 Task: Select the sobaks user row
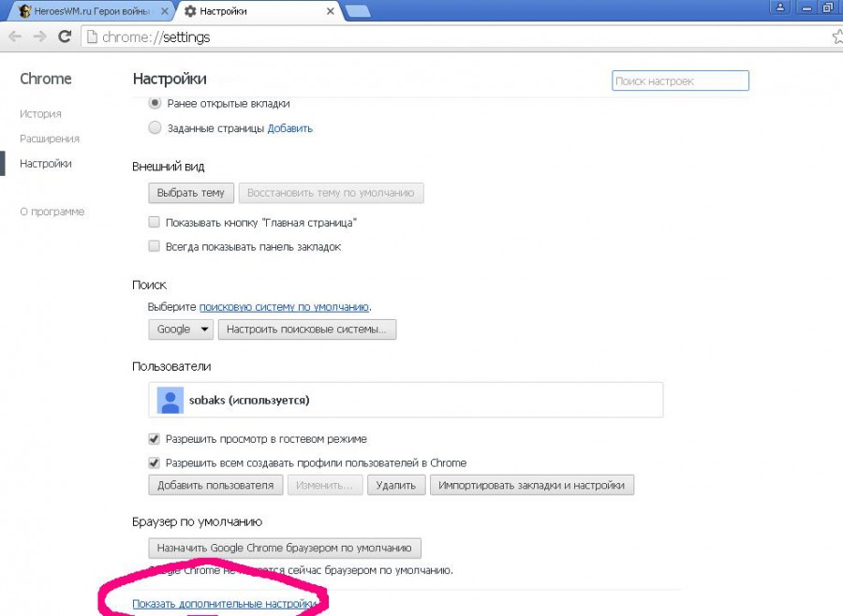406,400
